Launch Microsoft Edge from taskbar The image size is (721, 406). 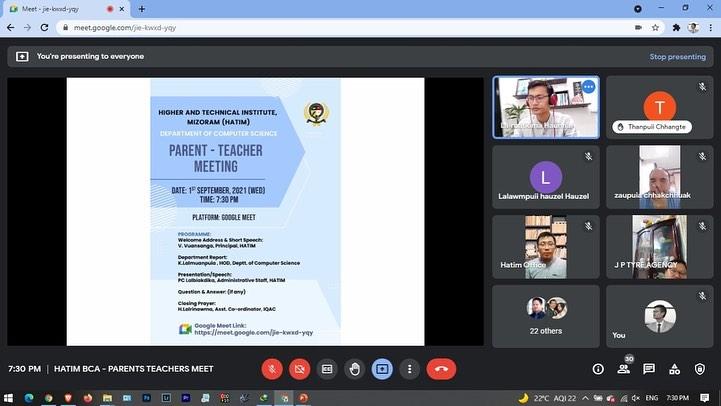[x=29, y=398]
